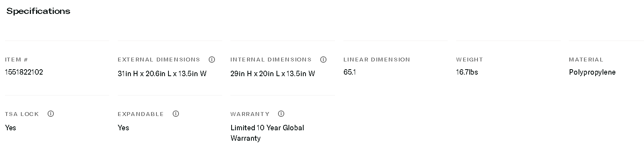The height and width of the screenshot is (167, 644).
Task: Click the External Dimensions label
Action: click(x=159, y=60)
